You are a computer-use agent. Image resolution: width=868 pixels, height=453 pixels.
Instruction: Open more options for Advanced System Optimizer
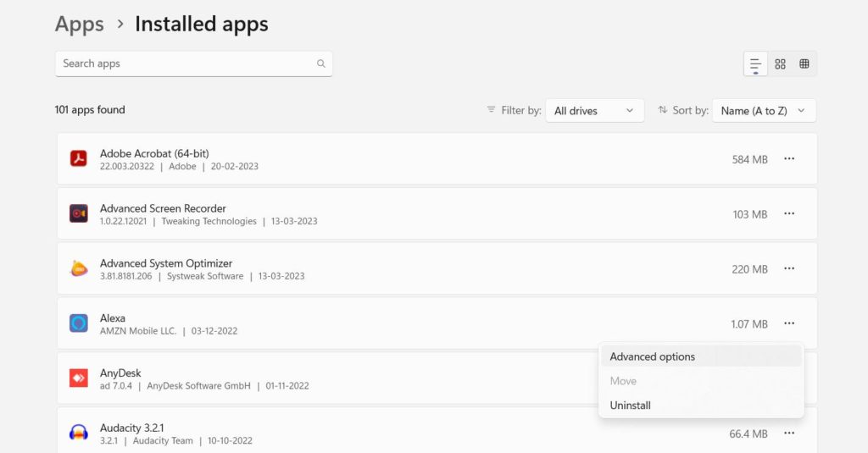coord(789,268)
